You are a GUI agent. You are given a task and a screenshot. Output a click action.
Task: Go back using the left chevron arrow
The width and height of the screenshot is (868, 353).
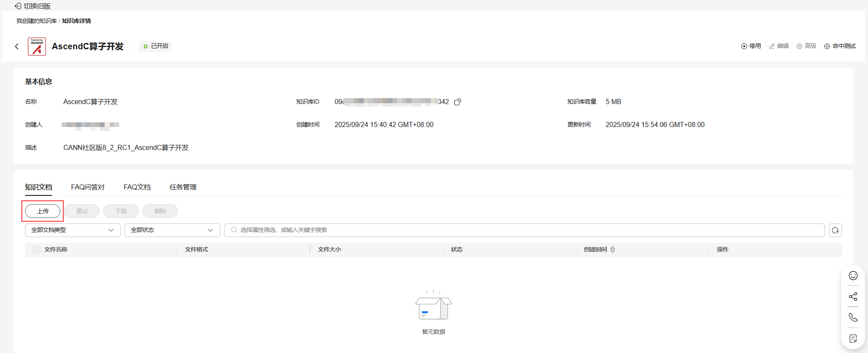pos(17,46)
